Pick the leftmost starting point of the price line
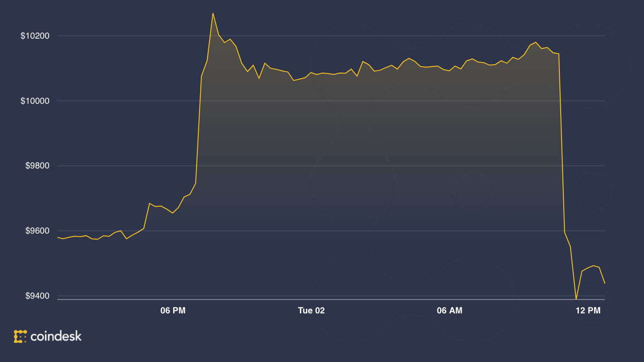The height and width of the screenshot is (362, 644). pyautogui.click(x=57, y=237)
